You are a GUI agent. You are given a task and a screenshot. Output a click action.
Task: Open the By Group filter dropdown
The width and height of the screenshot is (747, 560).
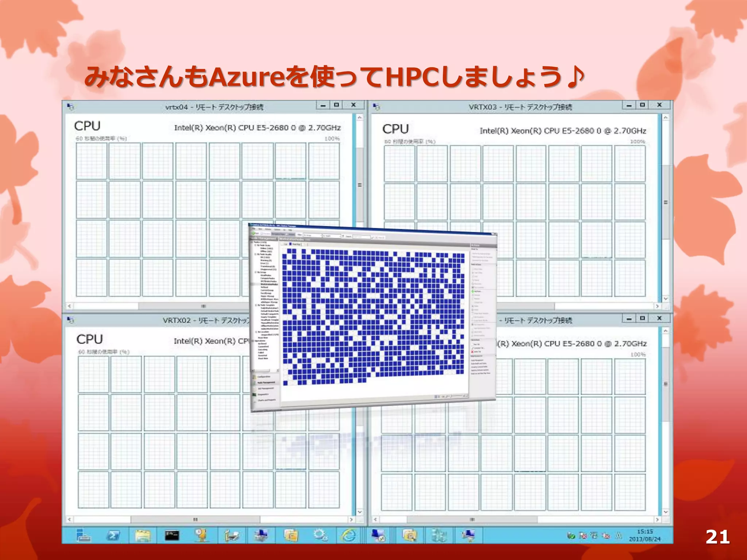[313, 236]
